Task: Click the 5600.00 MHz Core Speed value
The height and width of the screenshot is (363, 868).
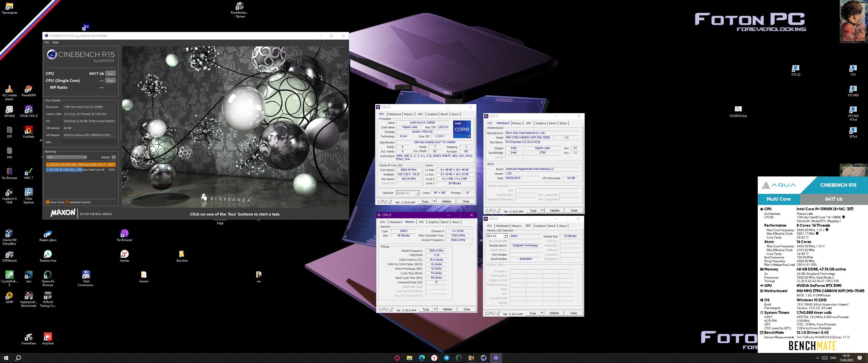Action: click(409, 170)
